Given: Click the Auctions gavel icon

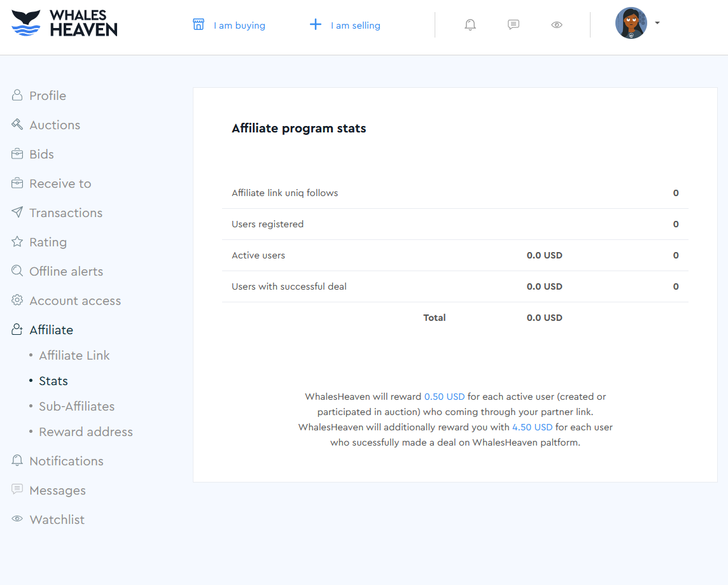Looking at the screenshot, I should point(17,124).
